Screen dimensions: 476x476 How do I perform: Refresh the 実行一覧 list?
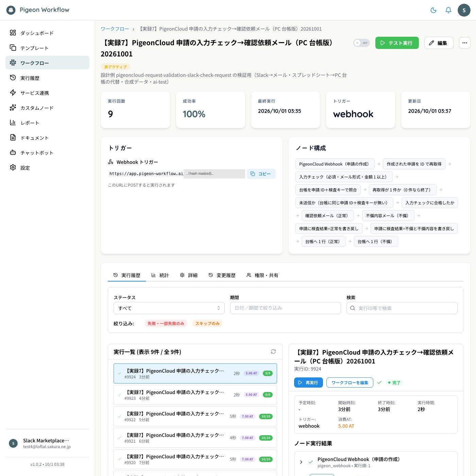coord(273,352)
